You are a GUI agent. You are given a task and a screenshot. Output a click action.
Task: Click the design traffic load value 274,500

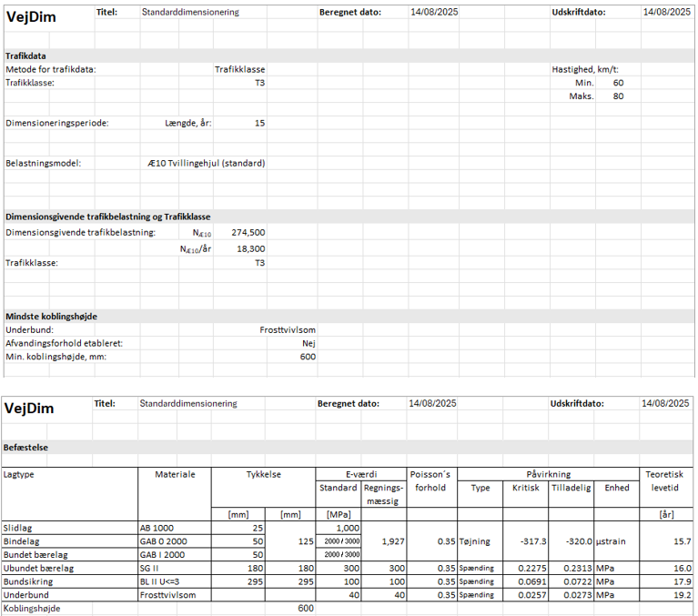(248, 233)
